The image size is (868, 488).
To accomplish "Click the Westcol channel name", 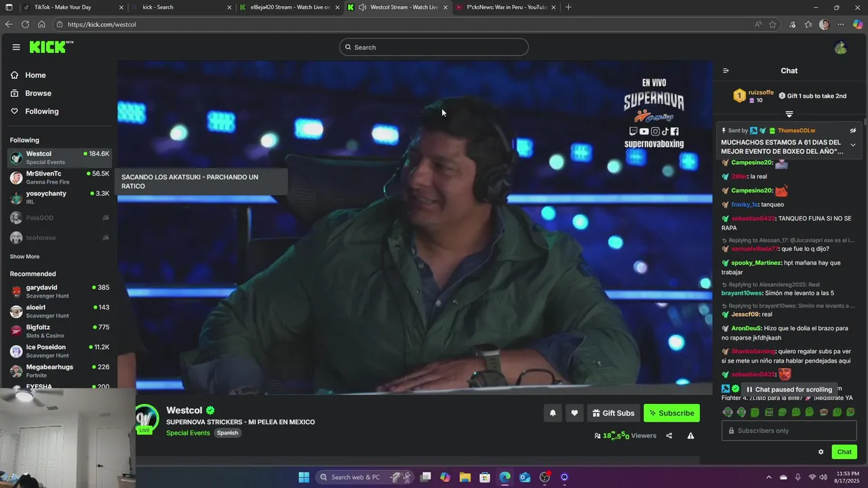I will click(184, 410).
